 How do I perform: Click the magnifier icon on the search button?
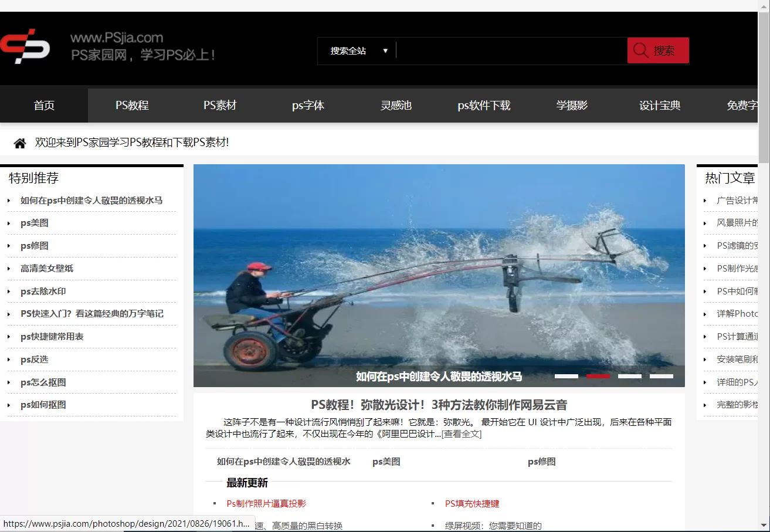pos(640,50)
